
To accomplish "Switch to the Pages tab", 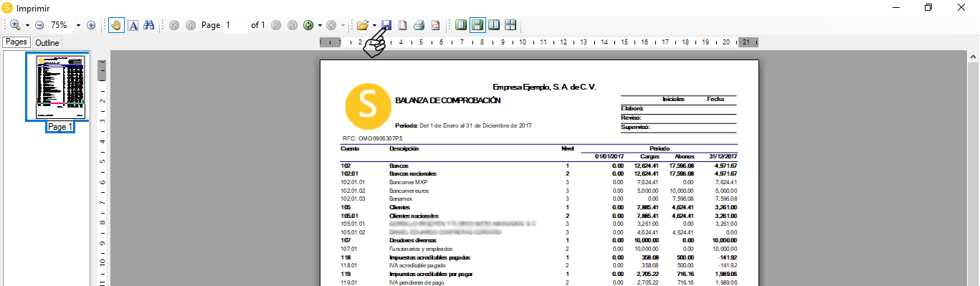I will [16, 42].
